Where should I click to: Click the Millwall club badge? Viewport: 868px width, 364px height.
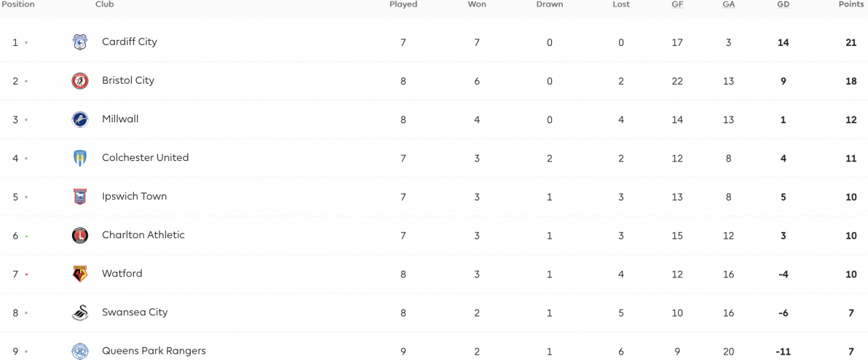tap(80, 119)
